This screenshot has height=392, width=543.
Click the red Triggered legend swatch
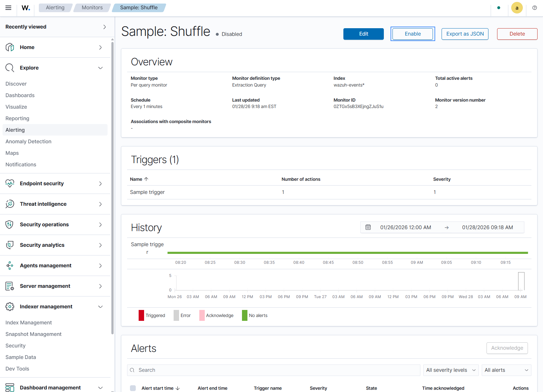point(141,315)
